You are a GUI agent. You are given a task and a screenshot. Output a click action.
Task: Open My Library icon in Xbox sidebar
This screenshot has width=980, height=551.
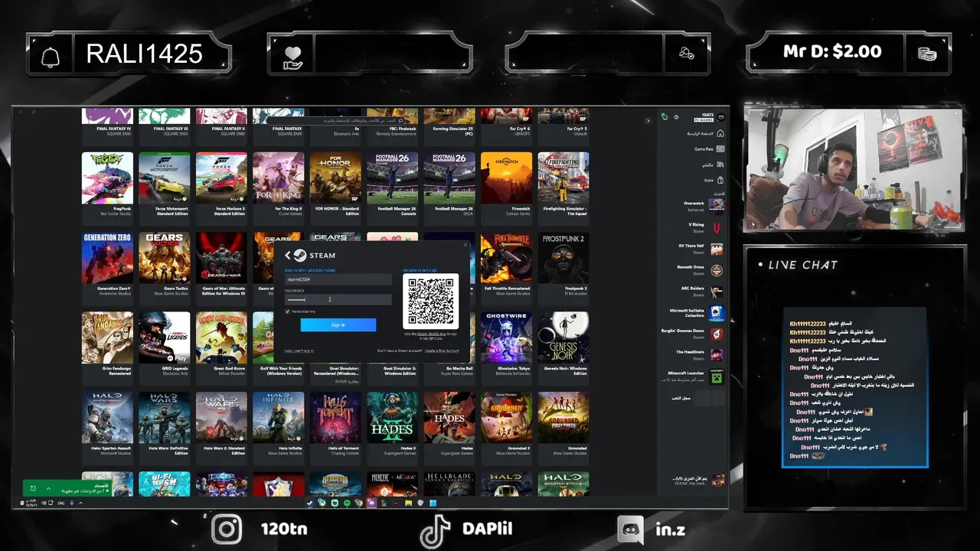point(720,165)
